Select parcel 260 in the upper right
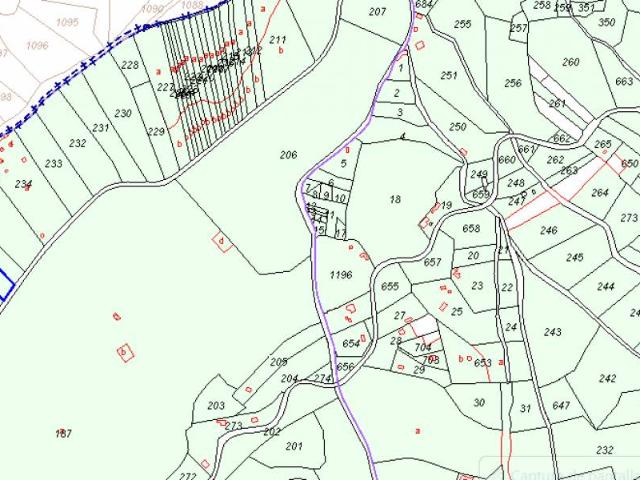Viewport: 640px width, 480px height. pyautogui.click(x=571, y=62)
